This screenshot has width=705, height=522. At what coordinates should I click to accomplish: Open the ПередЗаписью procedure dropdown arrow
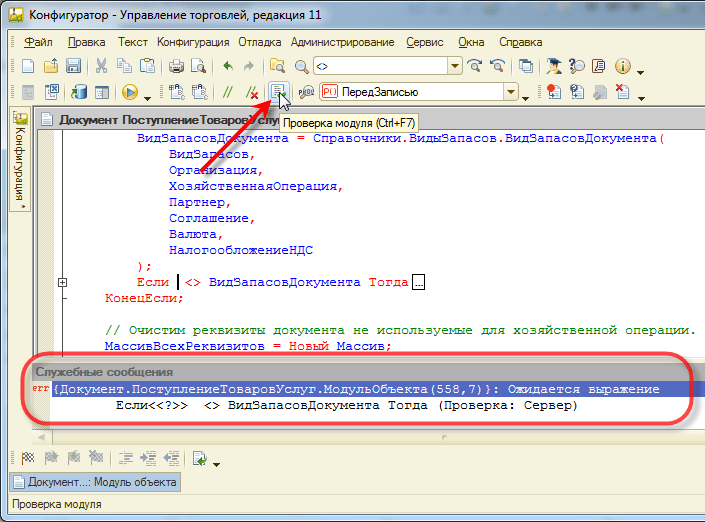[x=511, y=92]
